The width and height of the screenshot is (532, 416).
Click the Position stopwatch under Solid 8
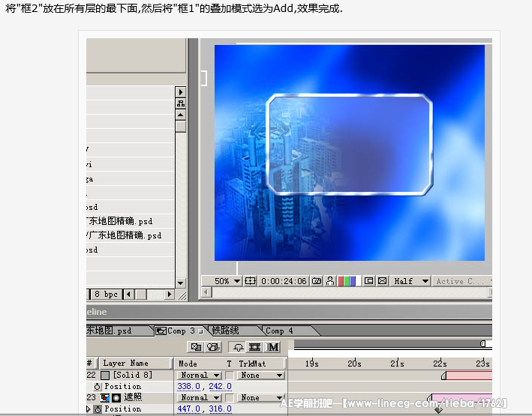pyautogui.click(x=98, y=387)
